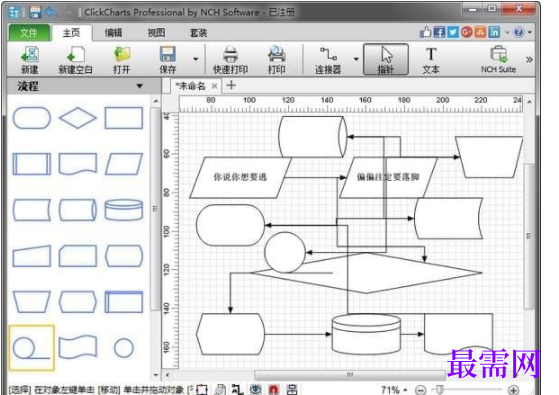Click the 新建 (New) flowchart icon
The height and width of the screenshot is (395, 559).
click(30, 60)
